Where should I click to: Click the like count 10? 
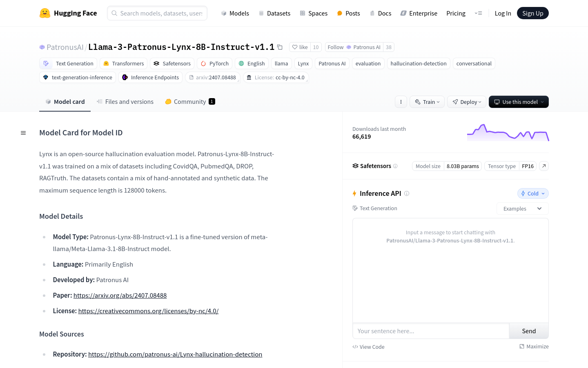[x=316, y=47]
